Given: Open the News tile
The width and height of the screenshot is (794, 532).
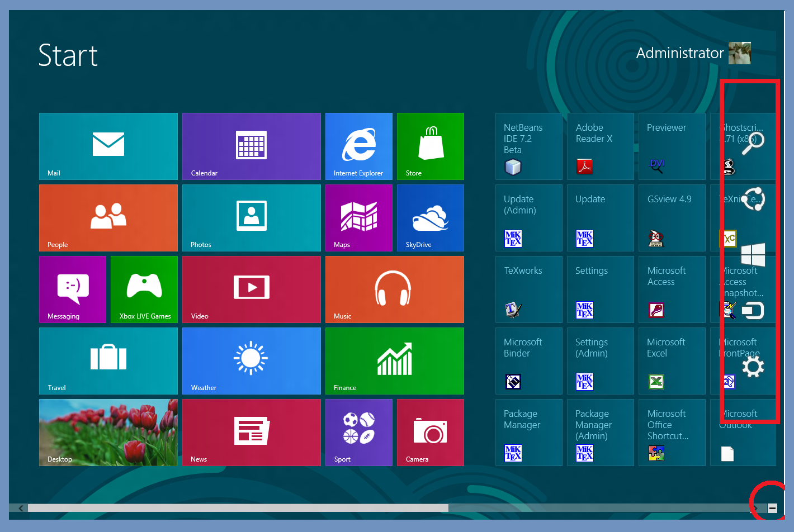Looking at the screenshot, I should [252, 433].
